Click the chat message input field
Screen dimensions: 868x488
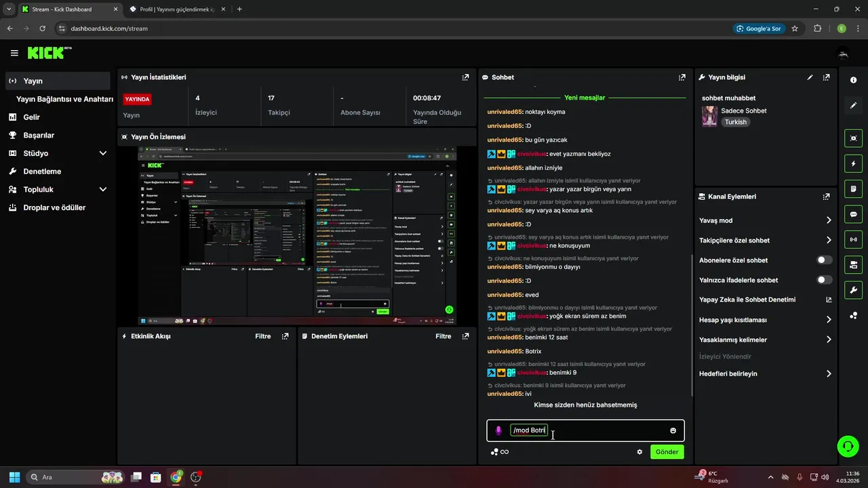tap(585, 430)
